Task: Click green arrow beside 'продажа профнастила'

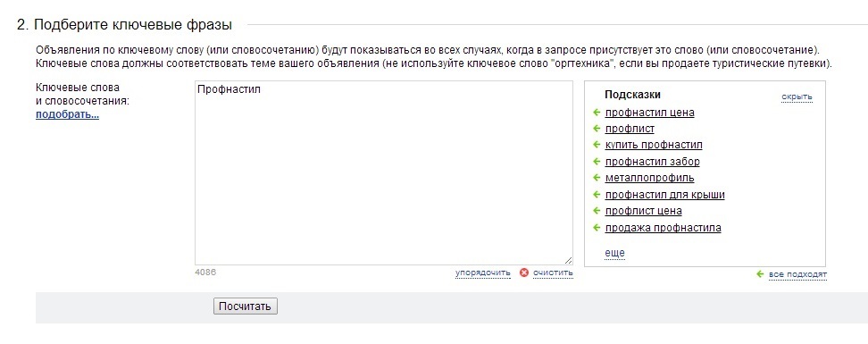Action: coord(597,228)
